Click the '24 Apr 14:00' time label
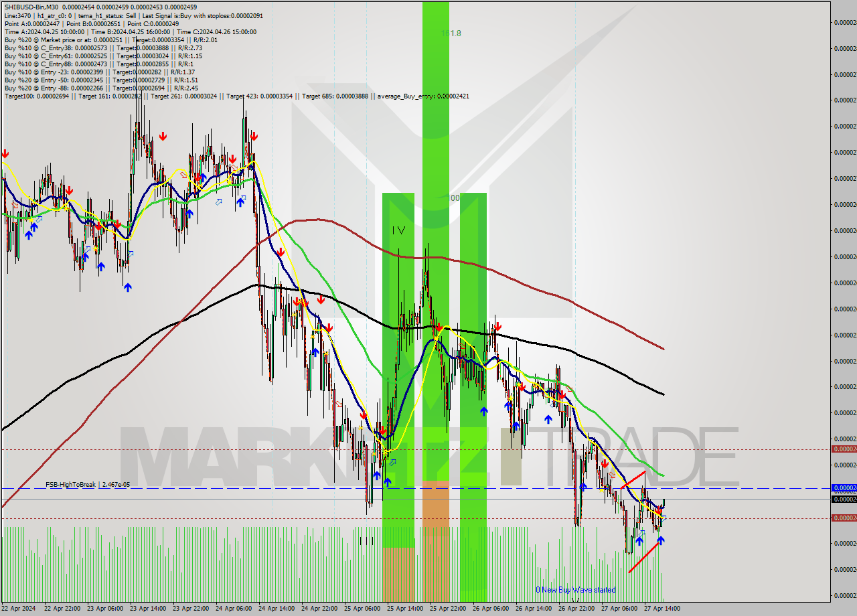Screen dimensions: 857x616 pos(277,609)
